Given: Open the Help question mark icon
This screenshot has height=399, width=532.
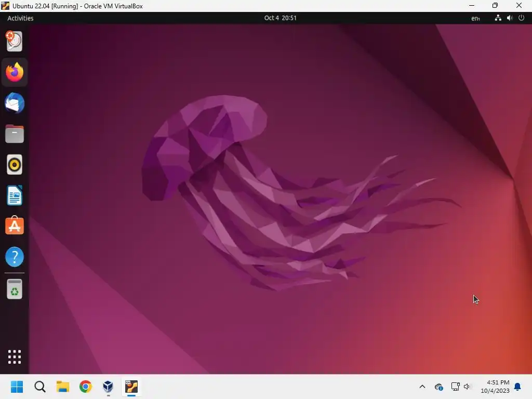Looking at the screenshot, I should [x=14, y=257].
